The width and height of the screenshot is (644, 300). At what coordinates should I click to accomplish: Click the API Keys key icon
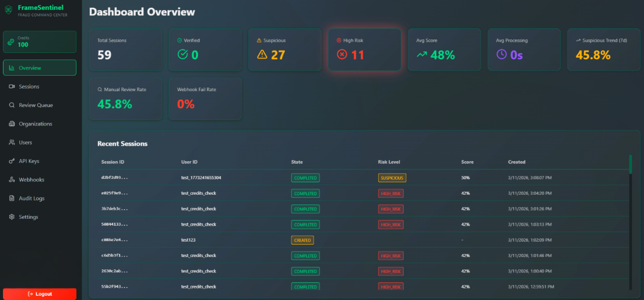coord(12,161)
